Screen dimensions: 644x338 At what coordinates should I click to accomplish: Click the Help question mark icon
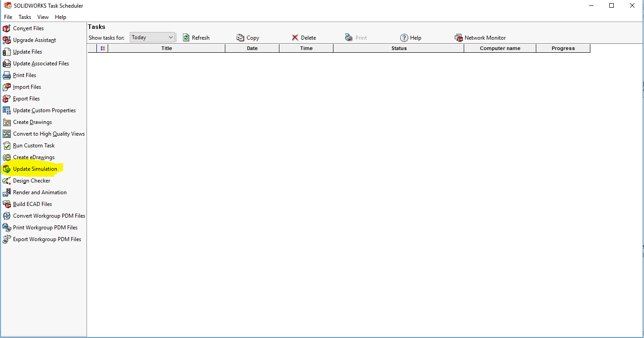tap(404, 37)
